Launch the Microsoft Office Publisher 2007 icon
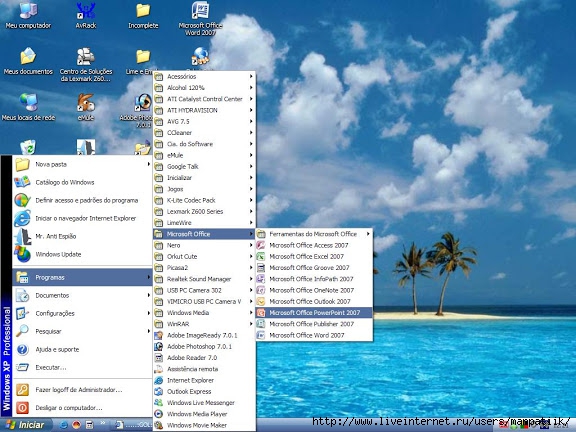Viewport: 576px width, 432px height. coord(261,324)
